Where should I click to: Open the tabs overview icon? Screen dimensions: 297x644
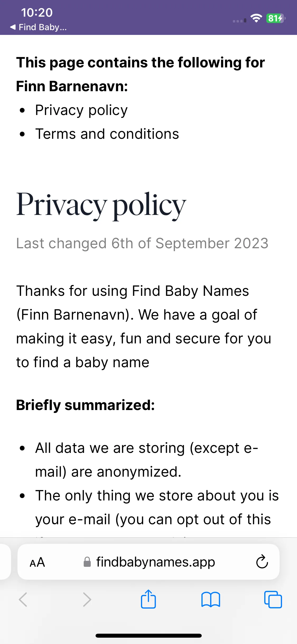[x=273, y=599]
